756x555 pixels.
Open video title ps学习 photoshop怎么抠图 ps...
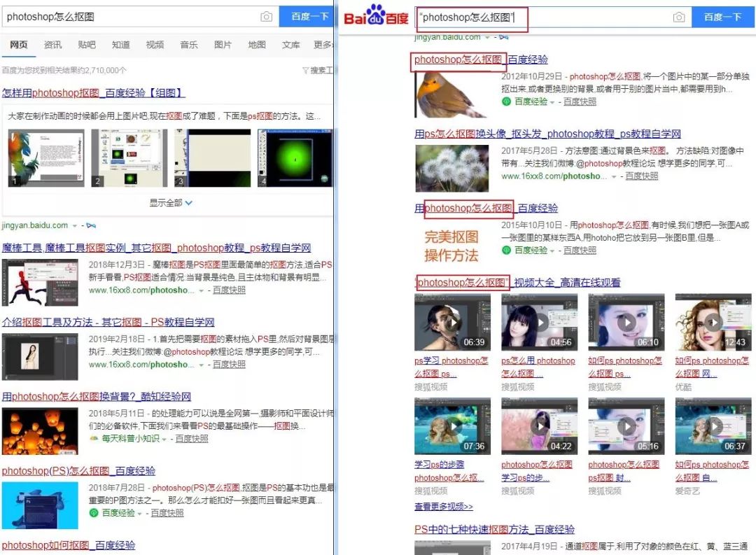click(x=451, y=367)
